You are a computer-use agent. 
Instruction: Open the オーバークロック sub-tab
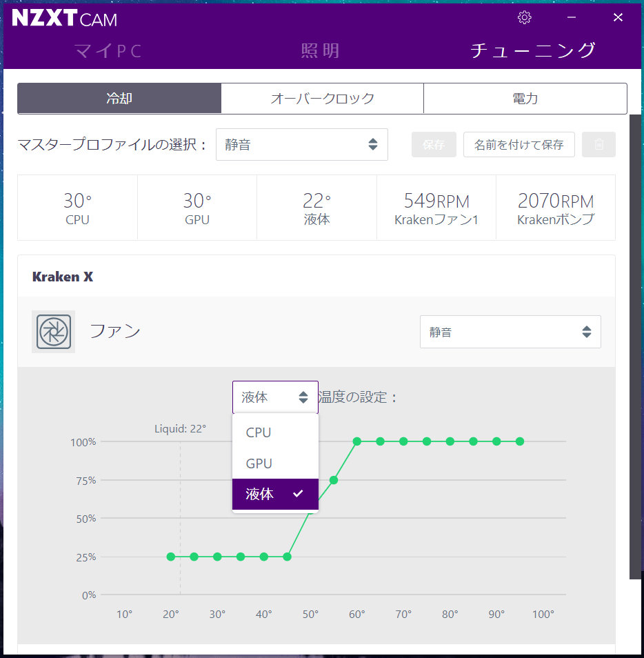(x=322, y=98)
